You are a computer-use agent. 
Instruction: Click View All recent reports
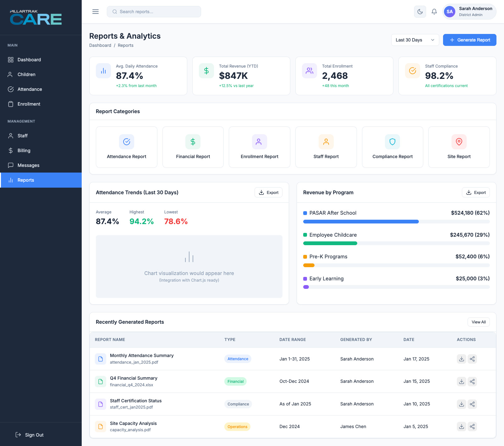479,322
